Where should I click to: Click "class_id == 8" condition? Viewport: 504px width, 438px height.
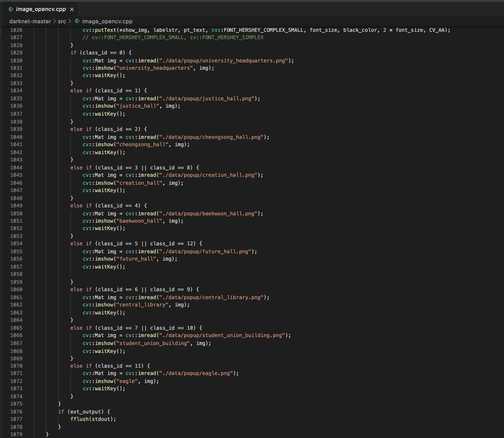click(170, 168)
